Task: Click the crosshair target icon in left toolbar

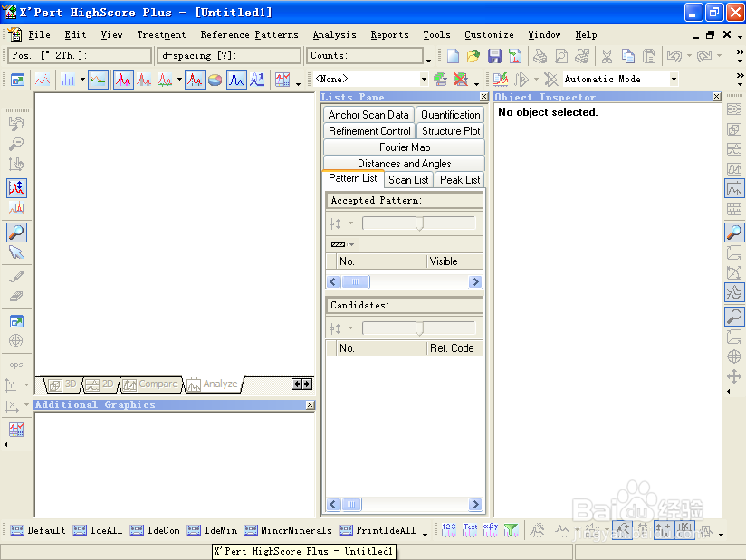Action: (x=16, y=341)
